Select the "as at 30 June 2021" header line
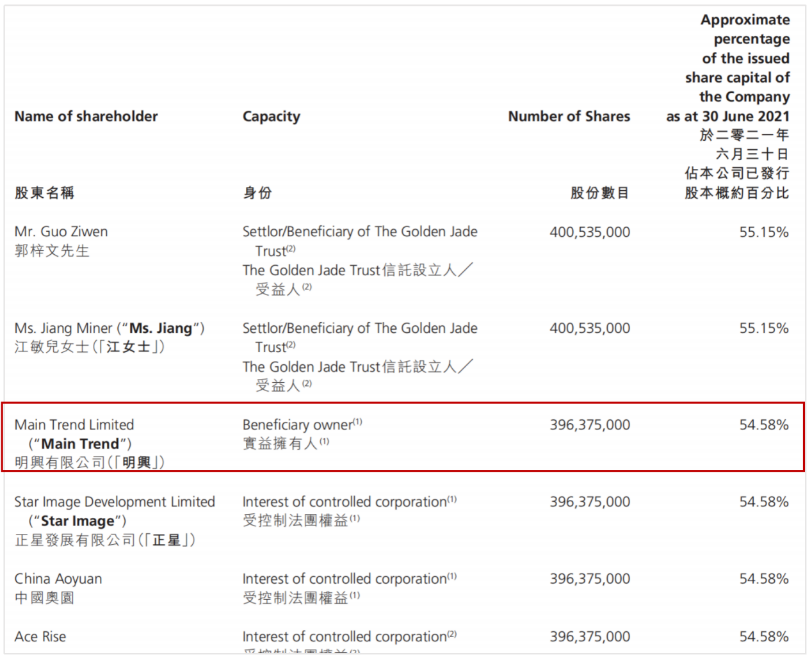 727,116
